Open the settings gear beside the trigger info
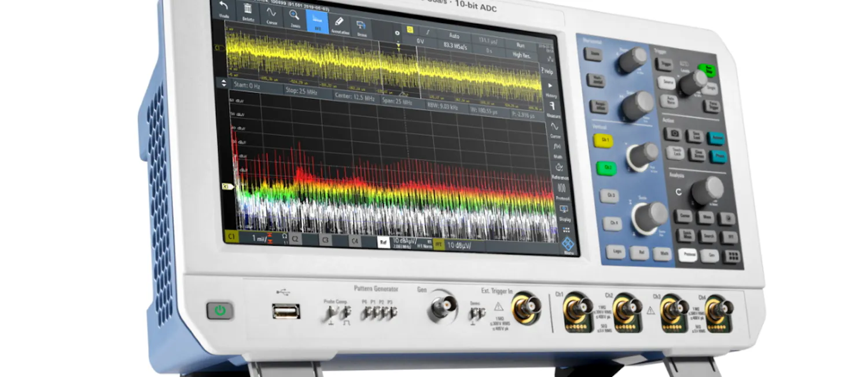Viewport: 868px width, 377px height. [x=397, y=33]
